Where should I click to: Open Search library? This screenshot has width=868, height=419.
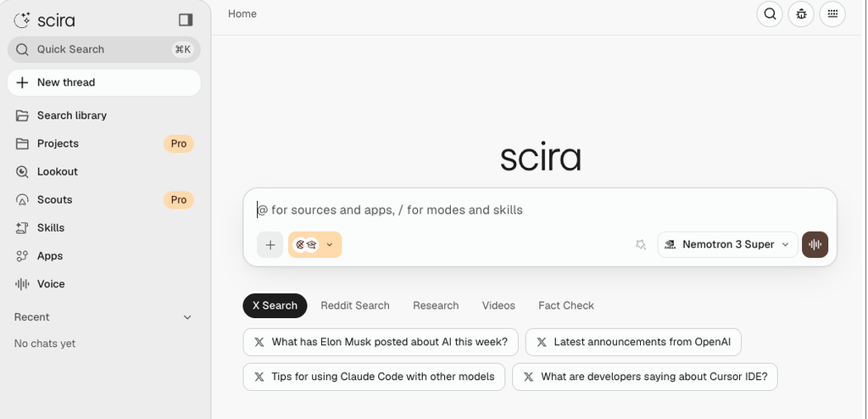click(104, 115)
